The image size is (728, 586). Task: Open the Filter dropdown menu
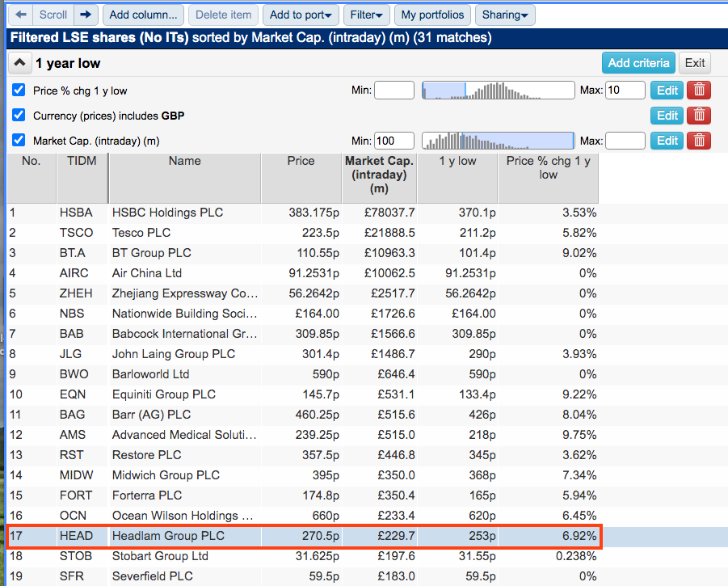[366, 15]
